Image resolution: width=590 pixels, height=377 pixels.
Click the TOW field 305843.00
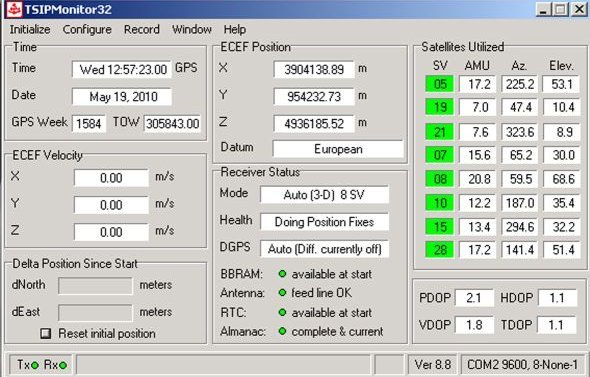[172, 123]
